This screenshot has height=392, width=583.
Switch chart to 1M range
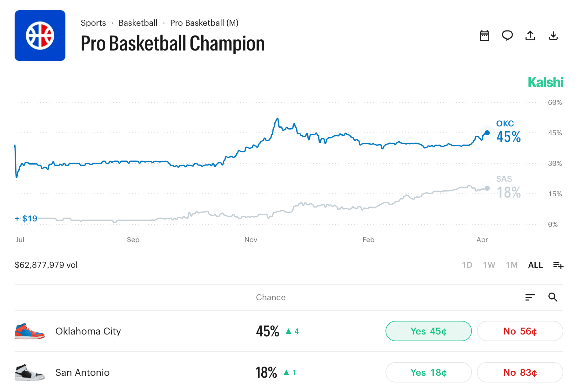click(512, 265)
